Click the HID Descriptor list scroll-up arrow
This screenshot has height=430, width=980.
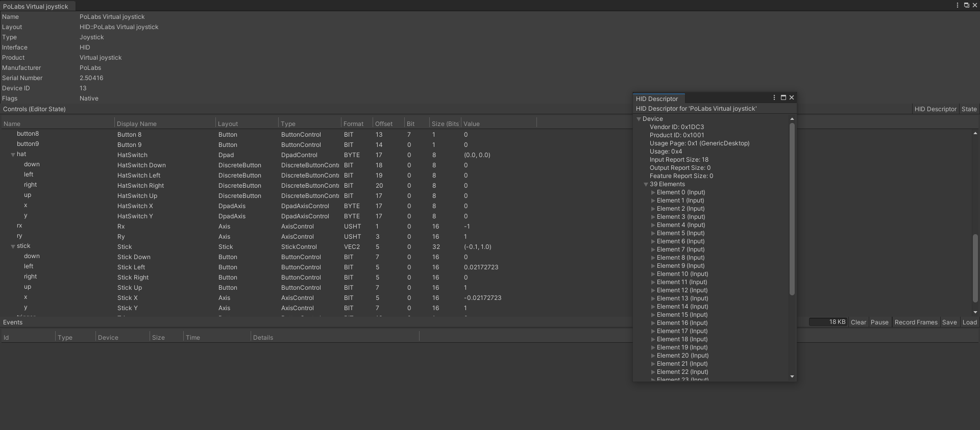point(792,119)
